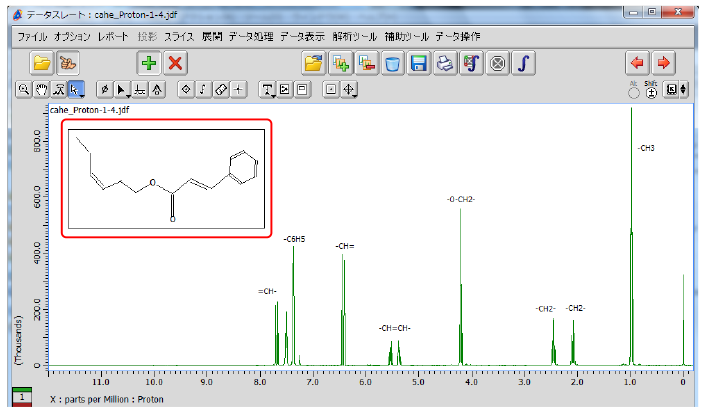Select the baseline correction tool
Viewport: 704px width, 415px height.
pyautogui.click(x=140, y=90)
